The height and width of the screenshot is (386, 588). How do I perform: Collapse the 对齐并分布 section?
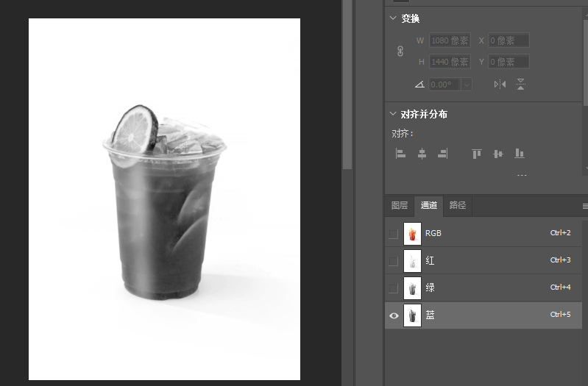pyautogui.click(x=393, y=113)
